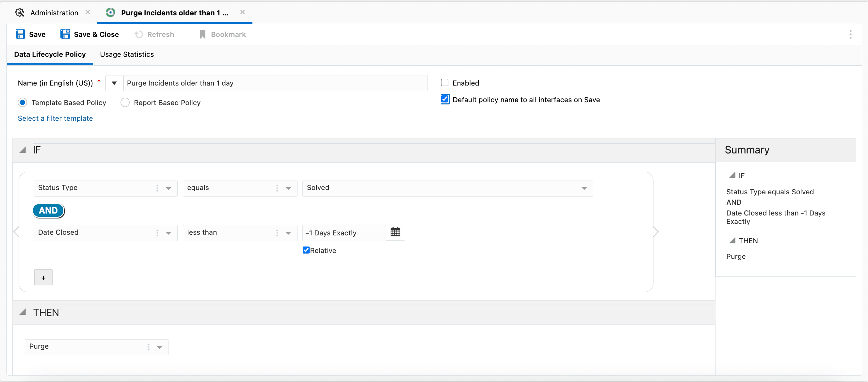Enable the policy with Enabled checkbox

(x=444, y=83)
